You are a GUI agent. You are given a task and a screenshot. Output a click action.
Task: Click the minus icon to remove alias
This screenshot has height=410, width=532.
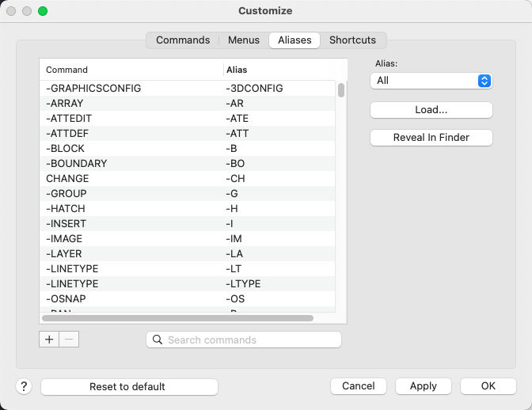69,339
